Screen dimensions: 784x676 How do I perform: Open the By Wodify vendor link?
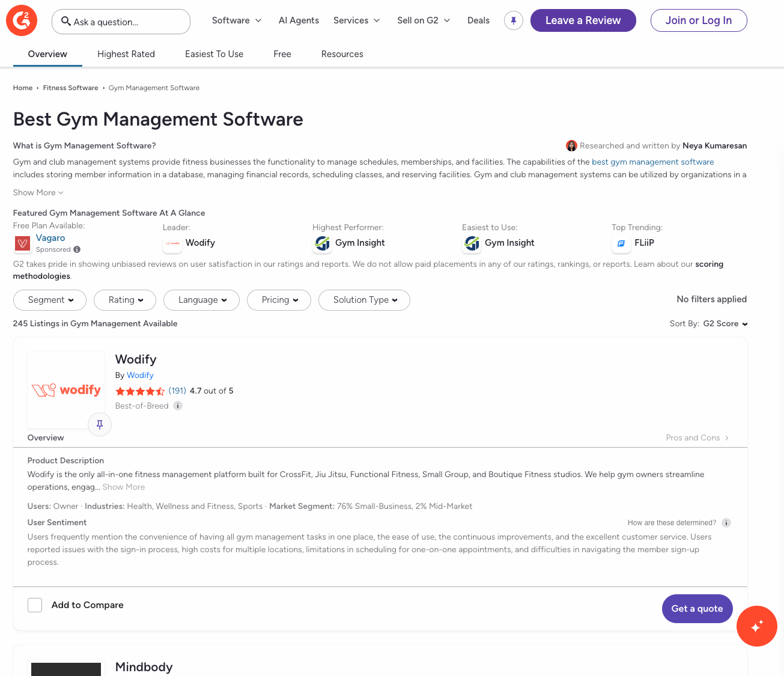(140, 375)
